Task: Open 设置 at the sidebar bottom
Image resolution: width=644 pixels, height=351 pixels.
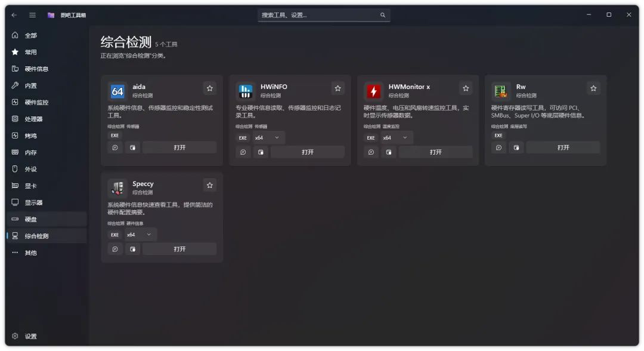Action: click(x=47, y=336)
